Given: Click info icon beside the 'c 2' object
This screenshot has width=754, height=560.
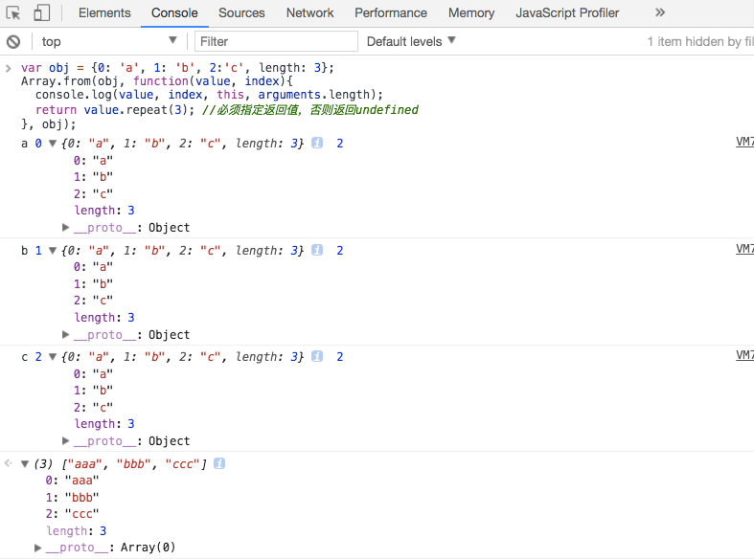Looking at the screenshot, I should click(317, 356).
